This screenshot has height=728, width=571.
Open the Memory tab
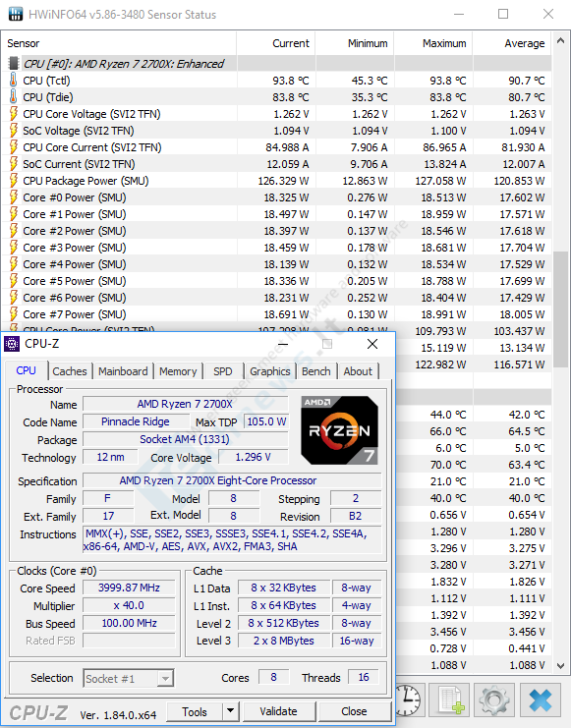(x=178, y=371)
